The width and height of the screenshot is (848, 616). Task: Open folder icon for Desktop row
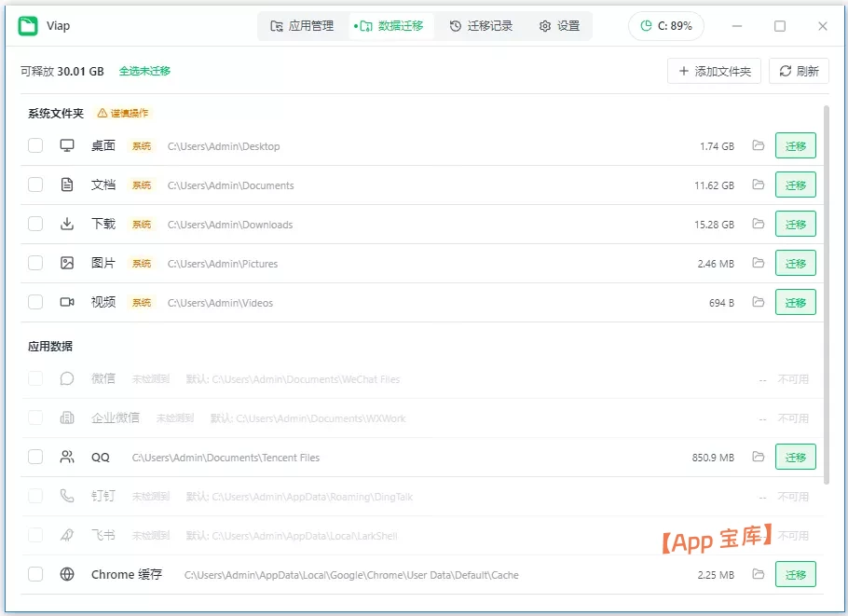click(759, 145)
